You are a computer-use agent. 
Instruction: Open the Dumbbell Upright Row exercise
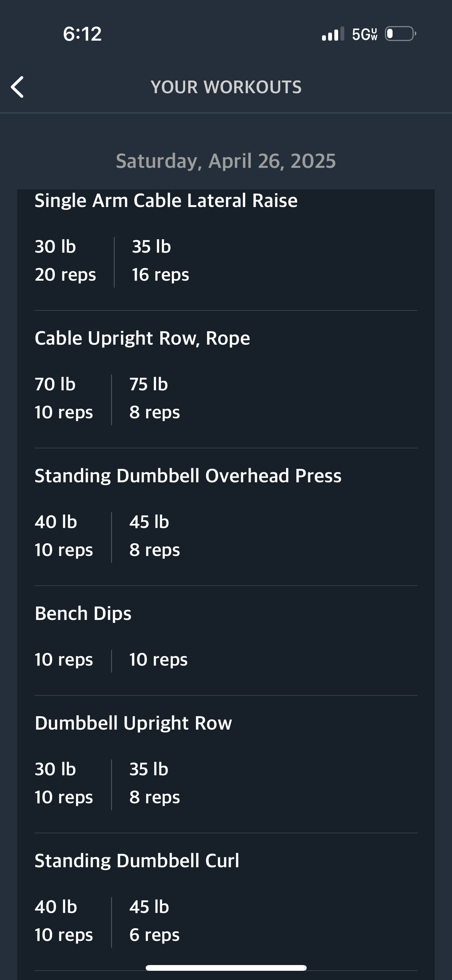[133, 723]
